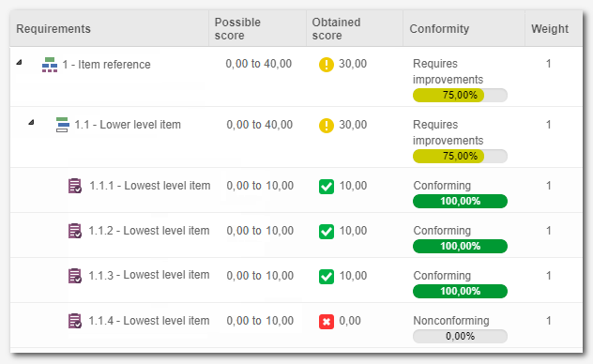
Task: Collapse the 1 - Item reference row
Action: click(x=19, y=62)
